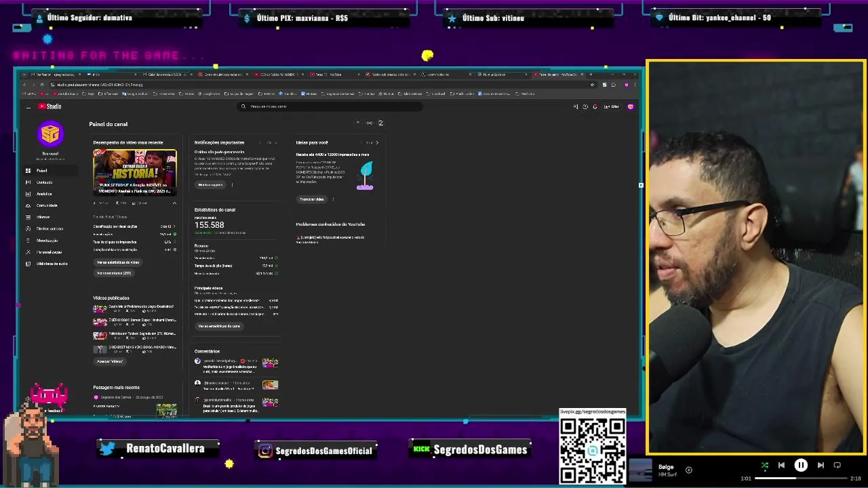Toggle repeat in the music player

click(x=837, y=465)
